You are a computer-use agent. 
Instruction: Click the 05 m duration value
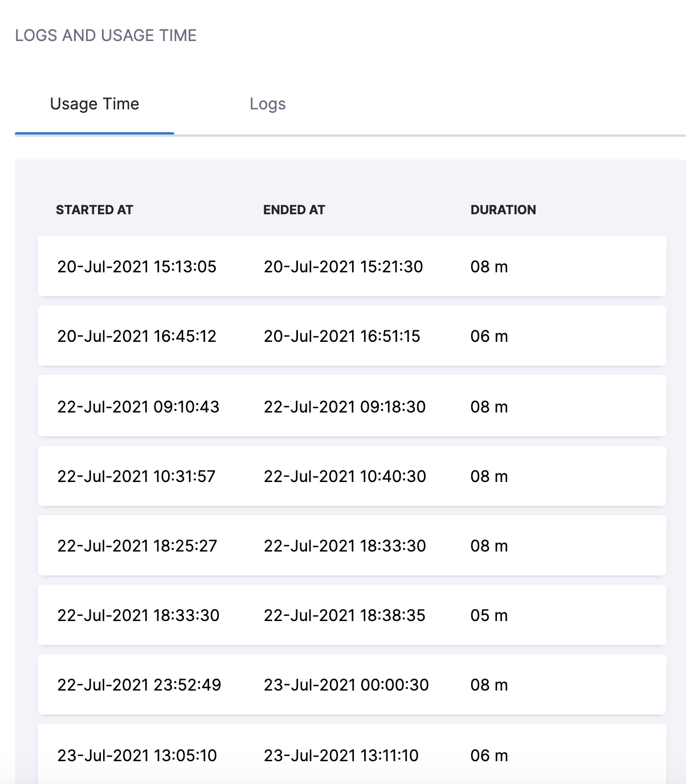point(489,615)
